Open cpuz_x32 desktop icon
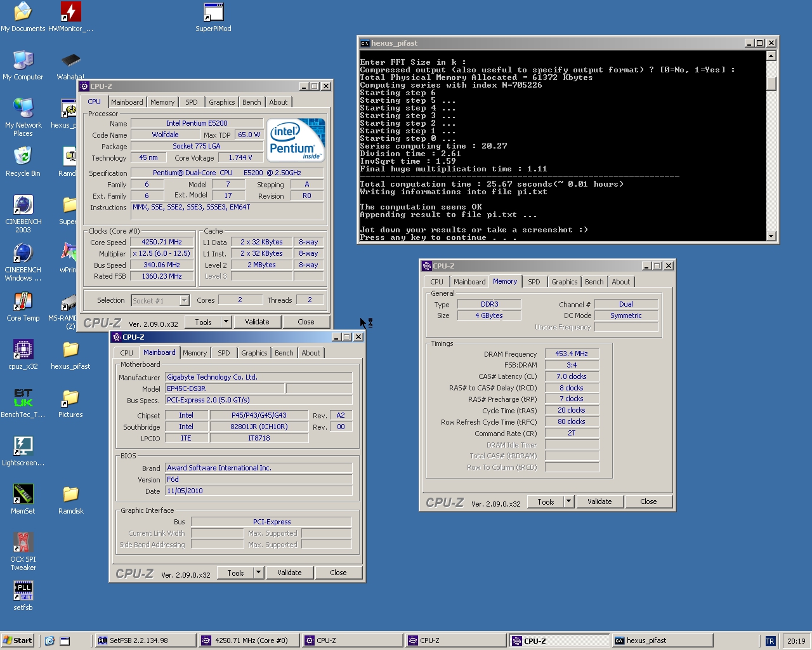Screen dimensions: 812x650 [23, 355]
